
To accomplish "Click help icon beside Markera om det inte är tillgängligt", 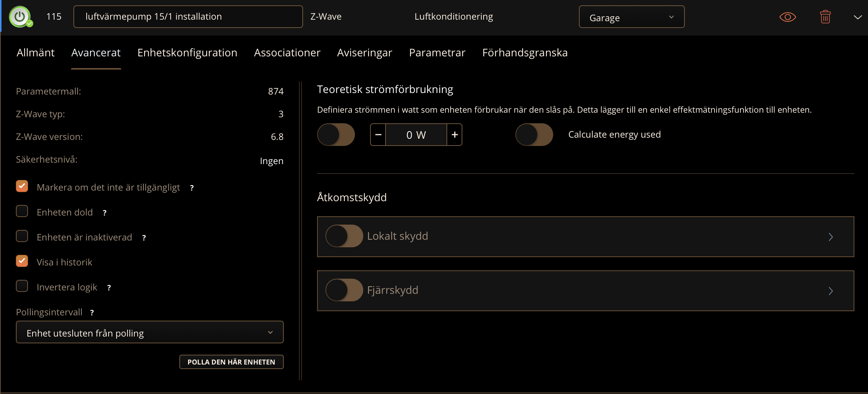I will tap(192, 188).
